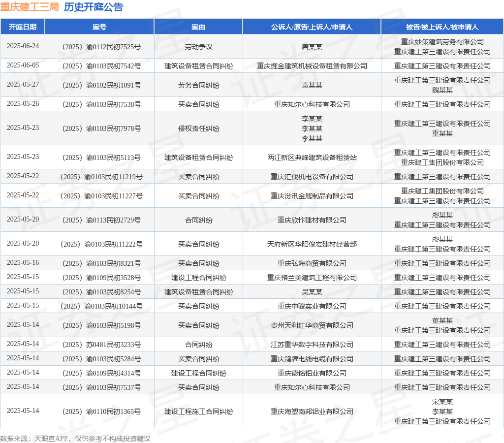Click plaintiff 重庆德铭铝业有限公司
The width and height of the screenshot is (504, 443).
pos(312,373)
